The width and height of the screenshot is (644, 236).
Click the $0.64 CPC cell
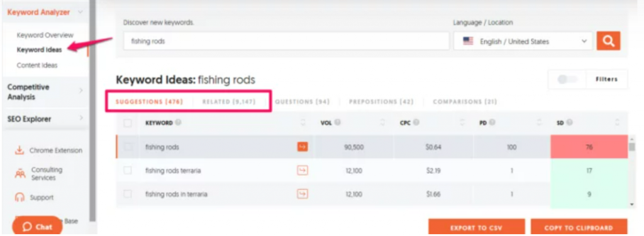tap(433, 147)
